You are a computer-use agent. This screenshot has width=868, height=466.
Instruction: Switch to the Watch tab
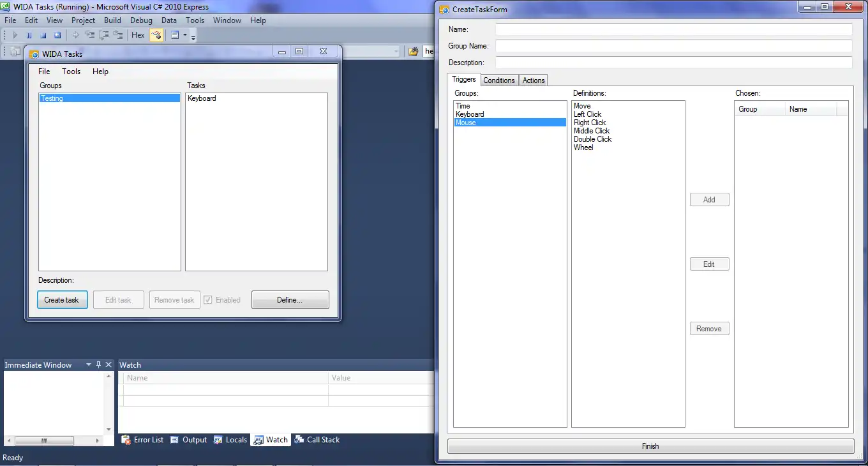(271, 440)
